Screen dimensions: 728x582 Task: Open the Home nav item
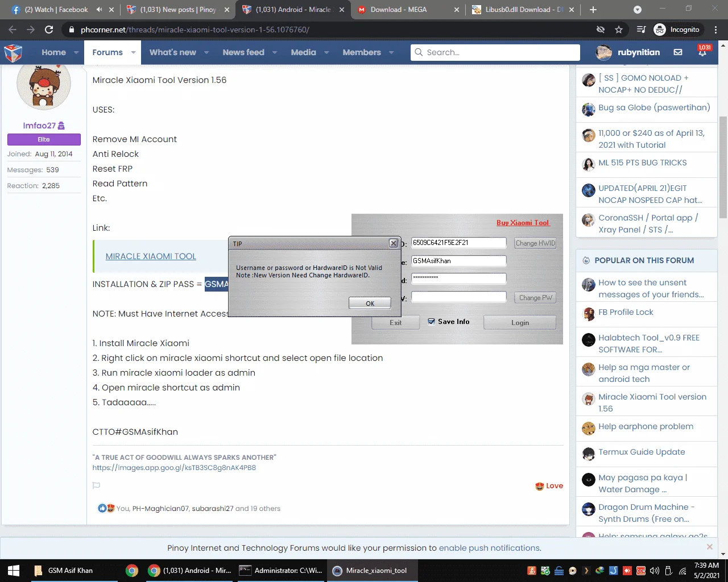(53, 52)
